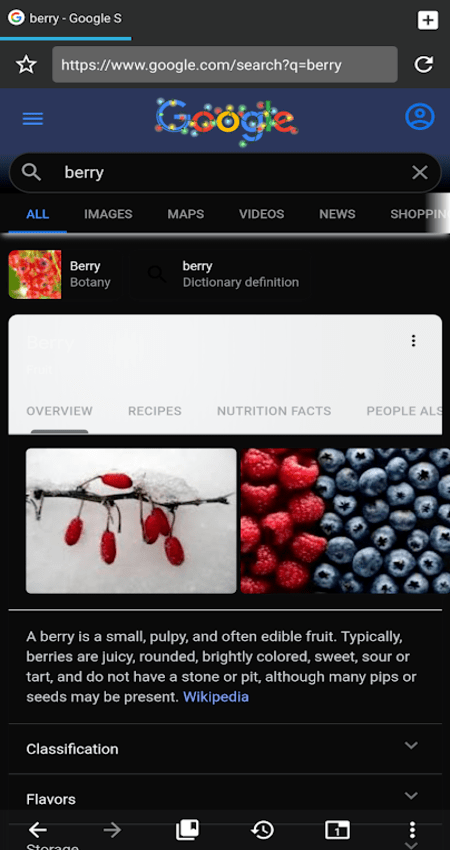
Task: Open the Google account profile icon
Action: click(x=420, y=117)
